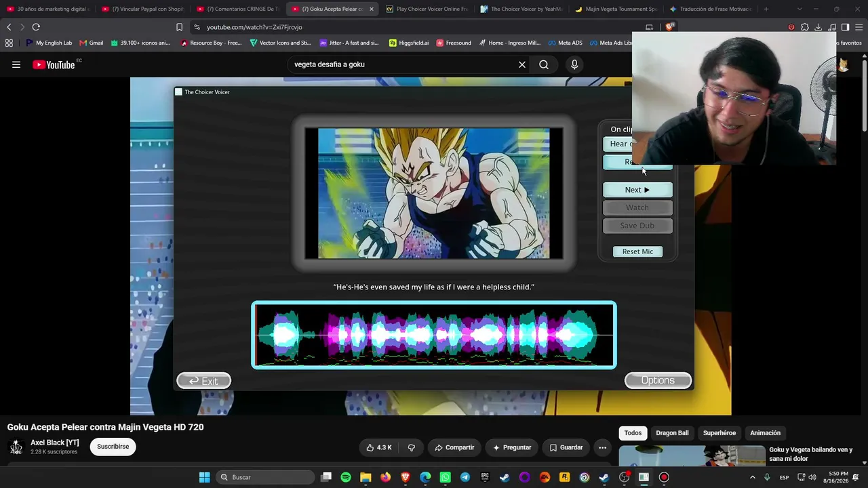Image resolution: width=868 pixels, height=488 pixels.
Task: Open Telegram from the taskbar
Action: tap(465, 477)
